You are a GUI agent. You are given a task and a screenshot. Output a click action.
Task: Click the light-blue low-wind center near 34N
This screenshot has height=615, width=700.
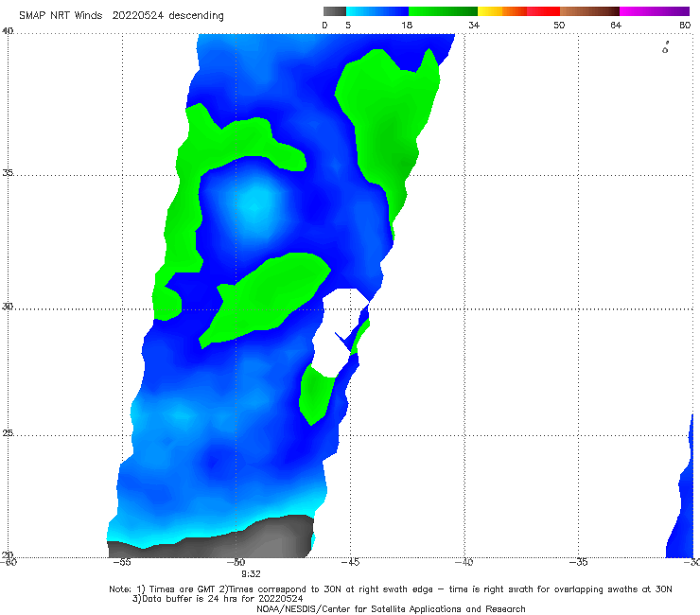[x=255, y=205]
